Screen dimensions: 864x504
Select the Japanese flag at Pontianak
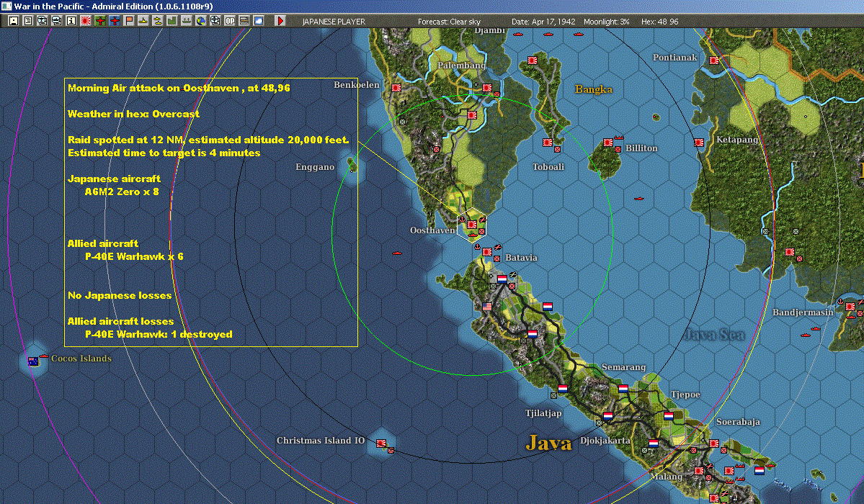tap(714, 60)
